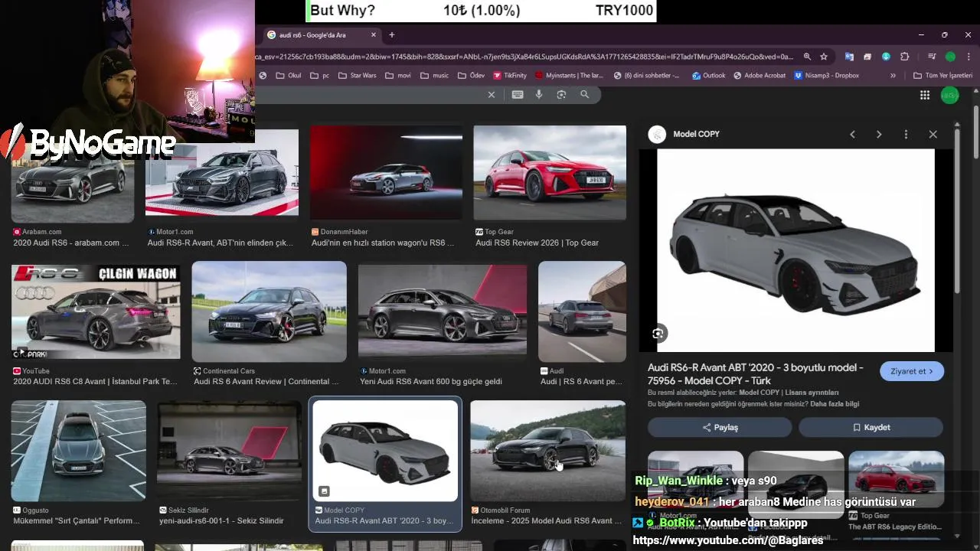Click the Ziyaret et button

(x=912, y=371)
